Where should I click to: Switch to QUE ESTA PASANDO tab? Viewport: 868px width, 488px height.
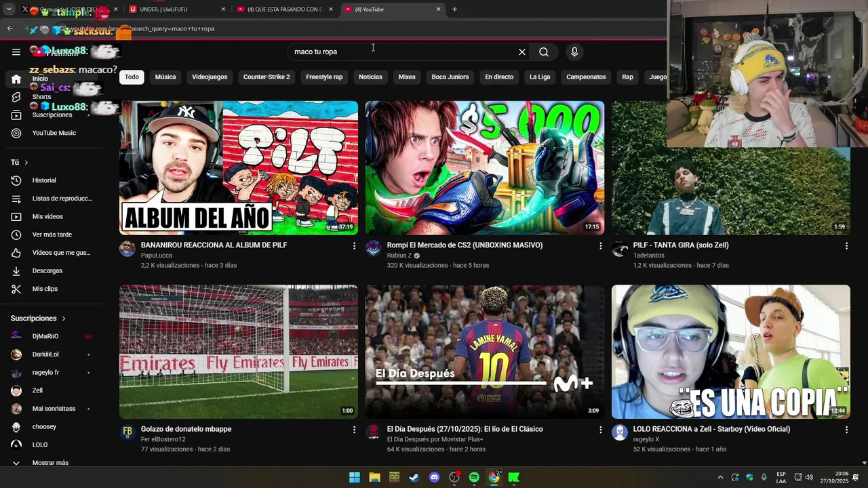coord(285,9)
